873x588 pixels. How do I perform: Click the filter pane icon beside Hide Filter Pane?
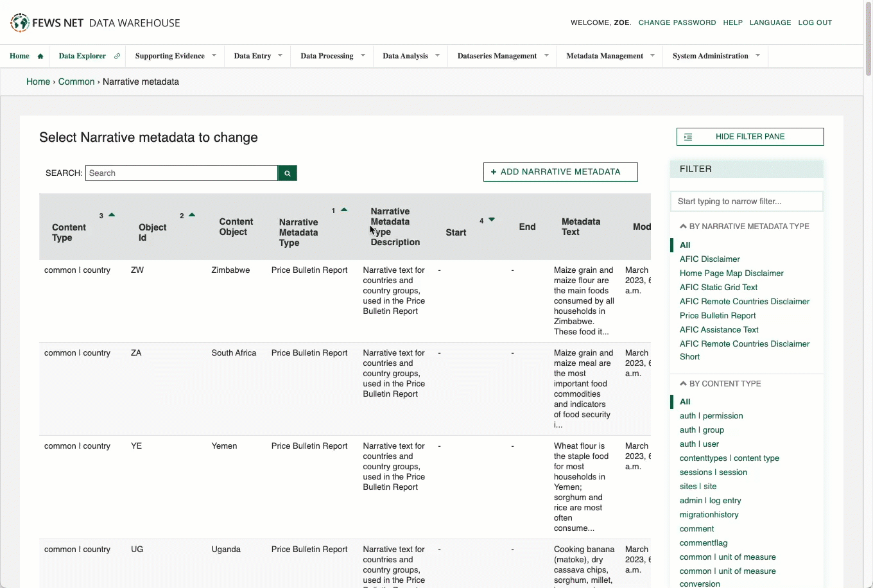(689, 137)
